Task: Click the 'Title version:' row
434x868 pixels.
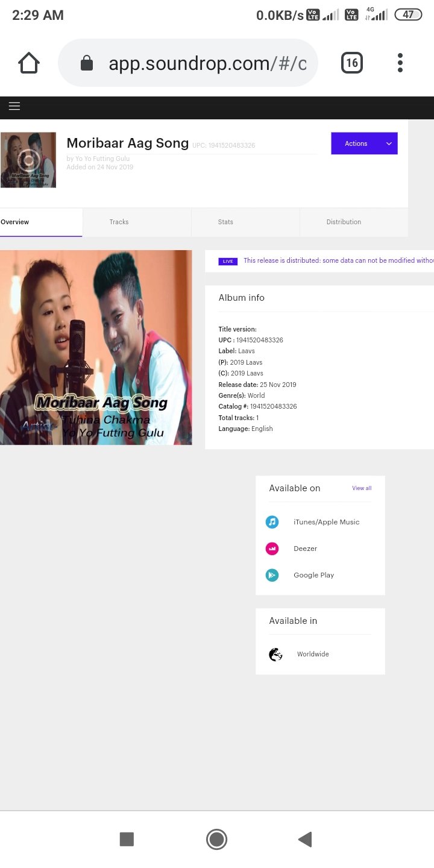Action: [237, 329]
